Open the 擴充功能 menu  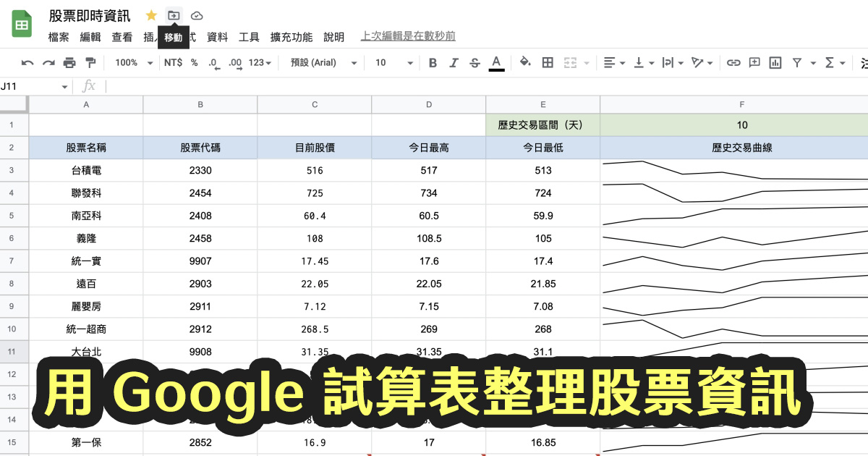[292, 37]
